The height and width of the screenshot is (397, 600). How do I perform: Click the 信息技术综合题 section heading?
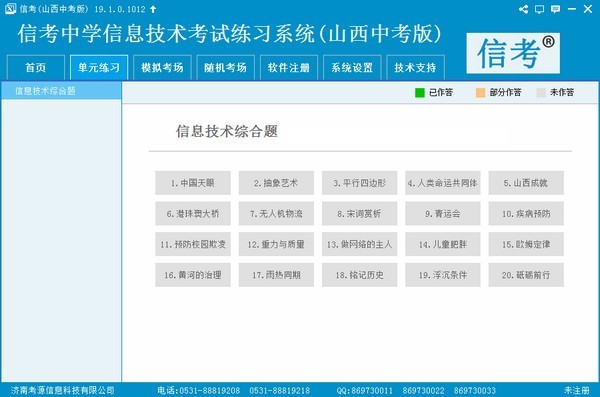click(227, 131)
